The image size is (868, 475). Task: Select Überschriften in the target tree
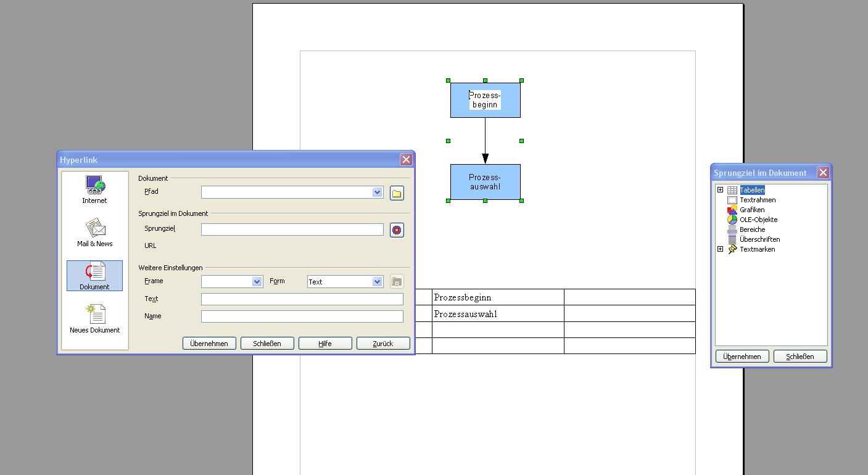(759, 239)
